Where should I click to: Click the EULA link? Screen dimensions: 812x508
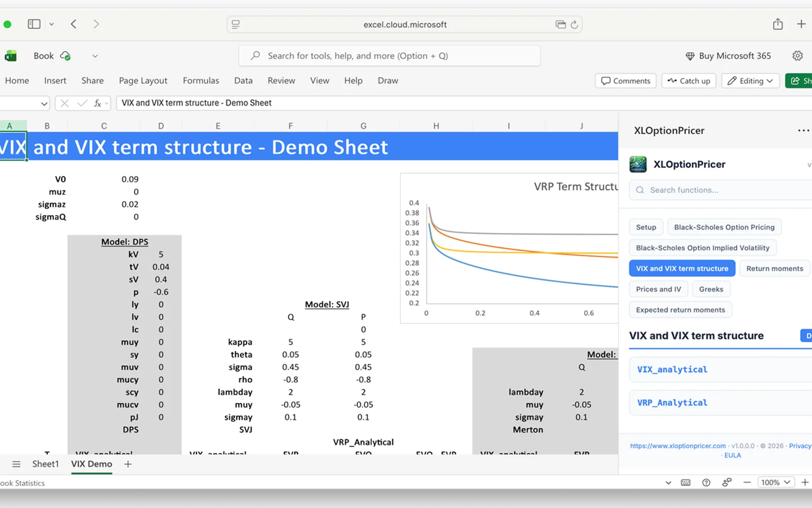click(732, 455)
